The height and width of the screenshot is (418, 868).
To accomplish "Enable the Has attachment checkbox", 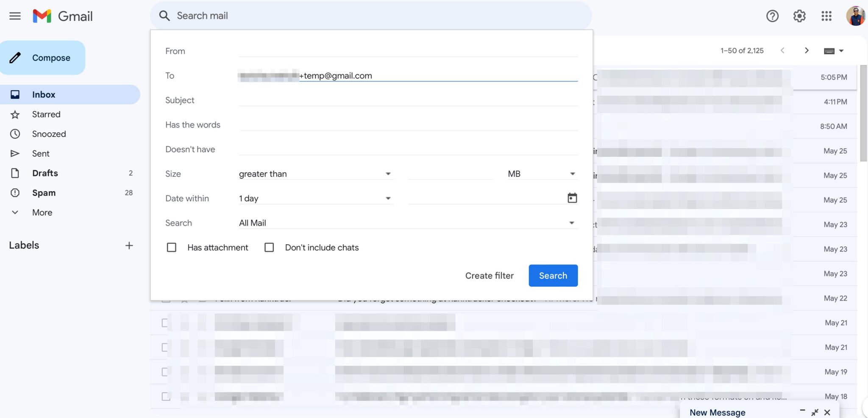I will click(171, 247).
